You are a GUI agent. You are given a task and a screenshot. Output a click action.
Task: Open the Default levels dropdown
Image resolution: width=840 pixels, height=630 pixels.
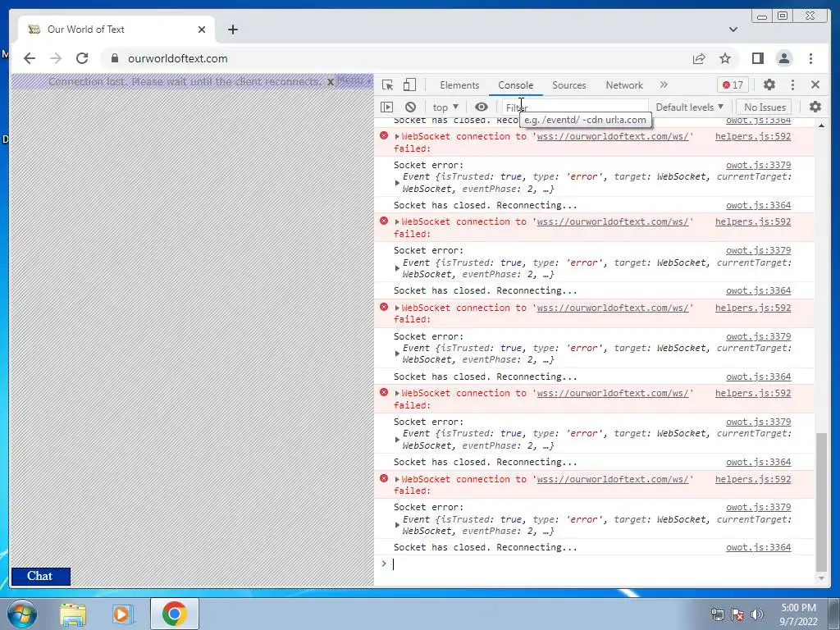689,107
